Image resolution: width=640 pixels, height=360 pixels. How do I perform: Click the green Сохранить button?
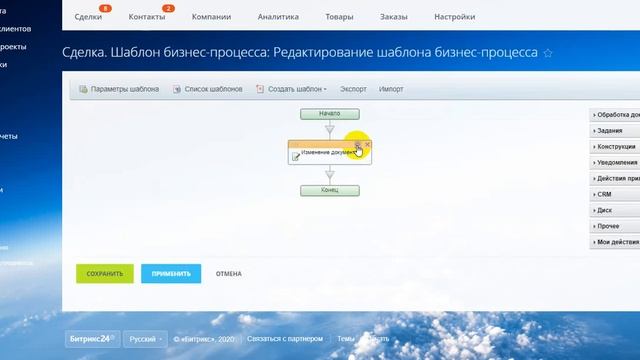coord(105,273)
